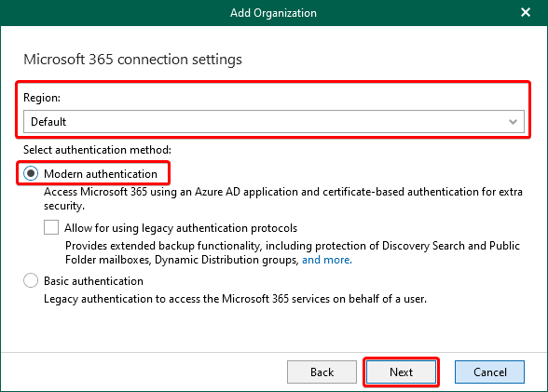Click the Microsoft 365 connection settings heading
The image size is (548, 392).
(x=132, y=59)
